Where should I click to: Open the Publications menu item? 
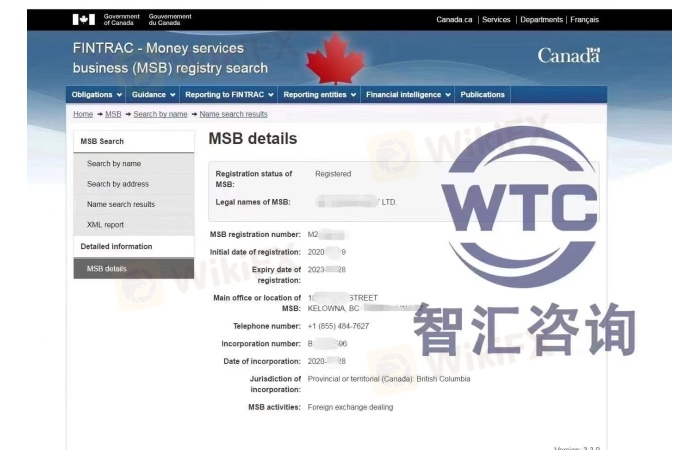click(482, 95)
